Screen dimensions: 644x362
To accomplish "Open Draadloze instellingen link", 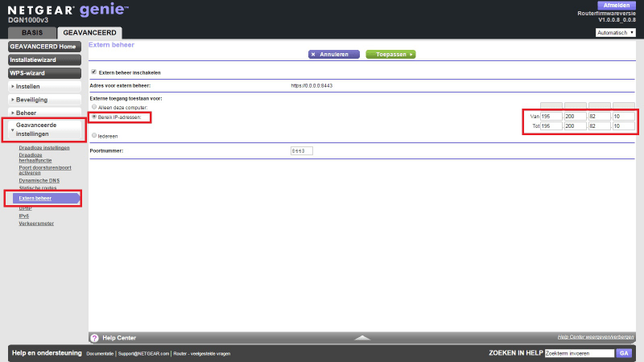I will point(44,148).
